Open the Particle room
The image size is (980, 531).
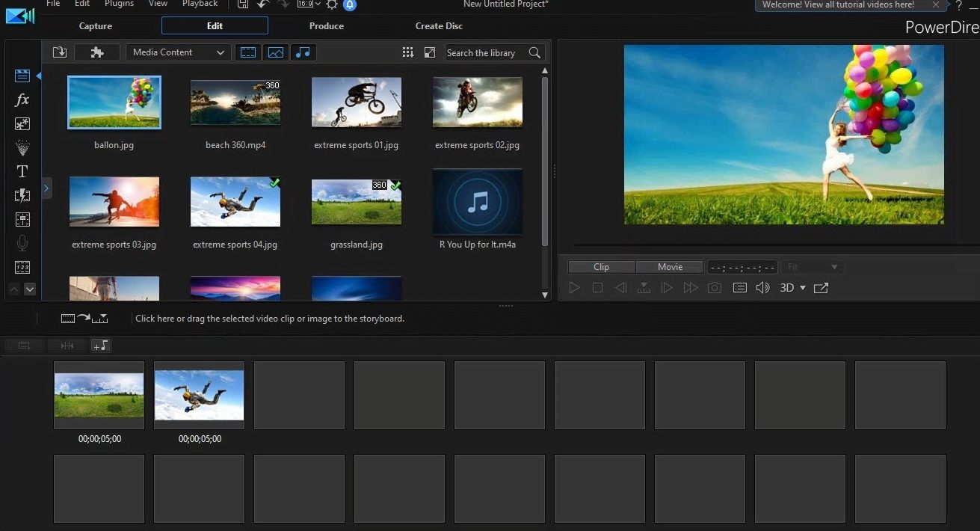click(x=22, y=147)
